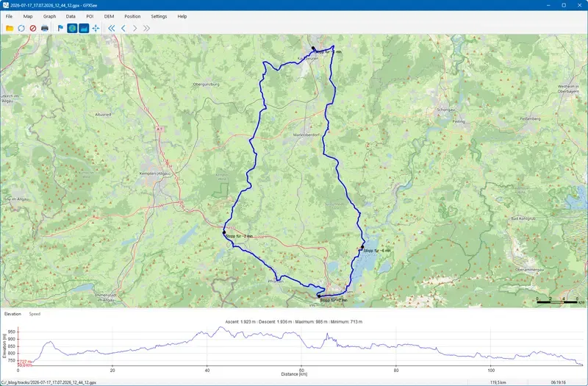Image resolution: width=588 pixels, height=386 pixels.
Task: Switch to the Speed graph tab
Action: (x=35, y=314)
